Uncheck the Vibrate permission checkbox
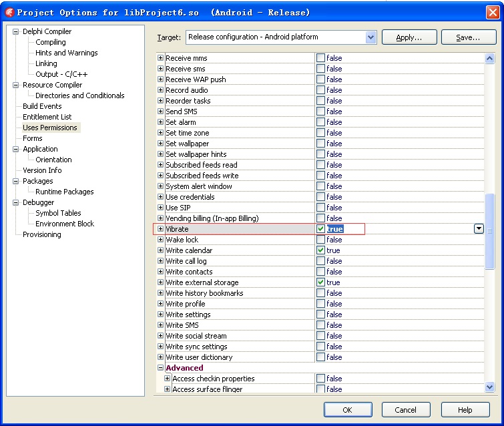The width and height of the screenshot is (504, 426). coord(320,229)
